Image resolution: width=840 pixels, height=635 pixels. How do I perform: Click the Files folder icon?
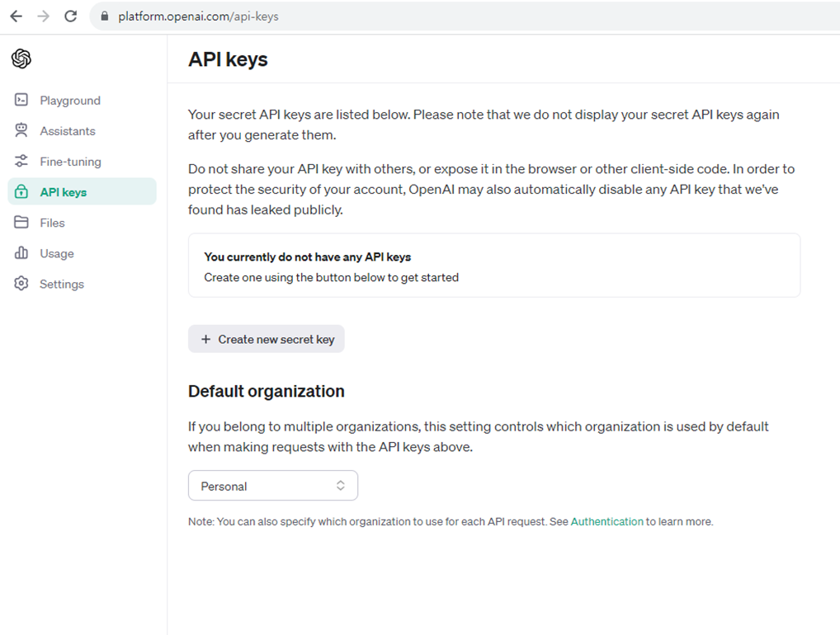[x=21, y=222]
